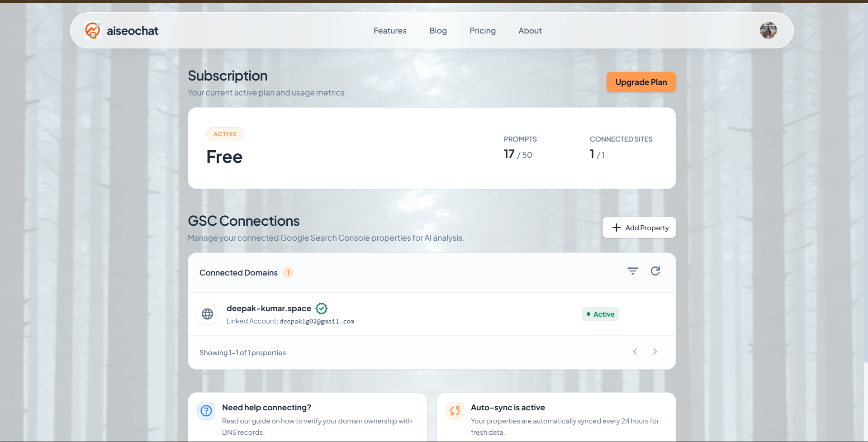Open the Features menu item
Viewport: 868px width, 442px height.
click(390, 31)
